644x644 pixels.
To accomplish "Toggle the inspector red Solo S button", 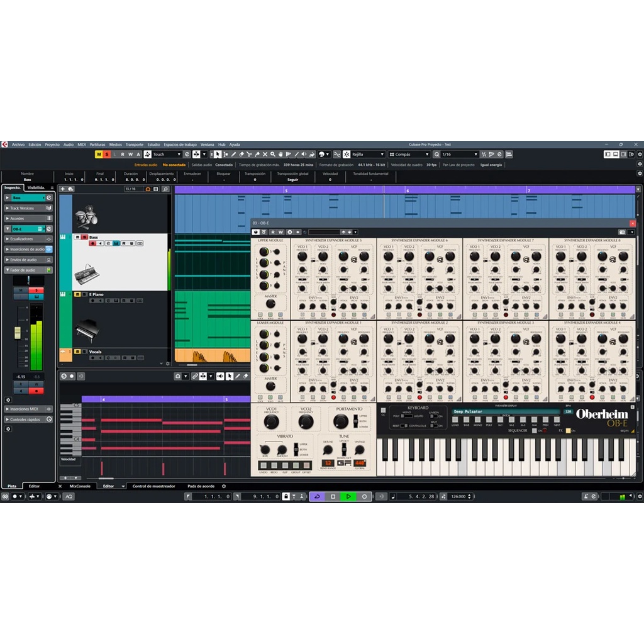I will tap(36, 291).
